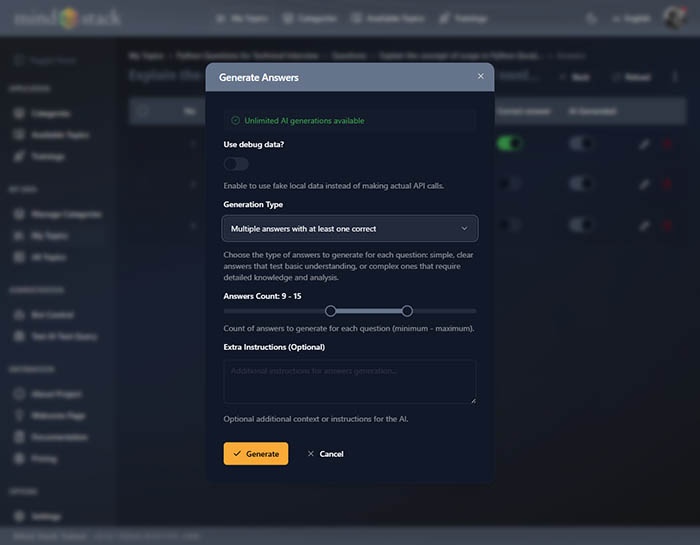Click the Correct answer column header
The height and width of the screenshot is (545, 700).
point(523,111)
